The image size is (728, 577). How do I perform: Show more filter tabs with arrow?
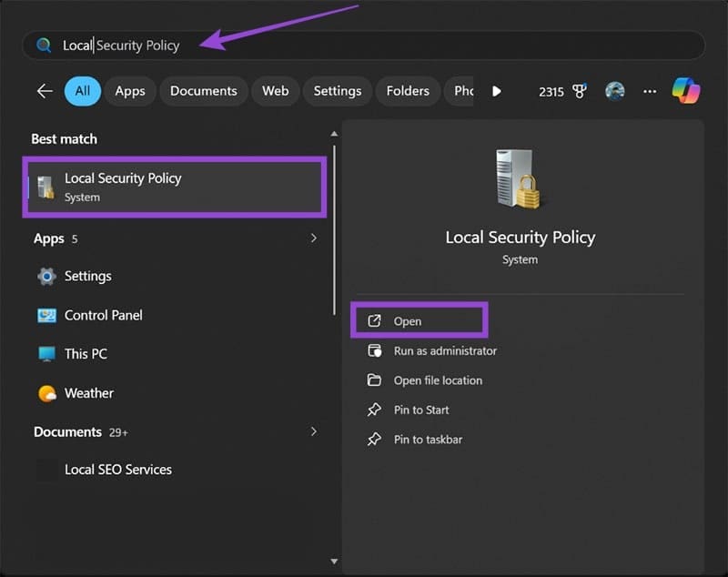pos(496,91)
